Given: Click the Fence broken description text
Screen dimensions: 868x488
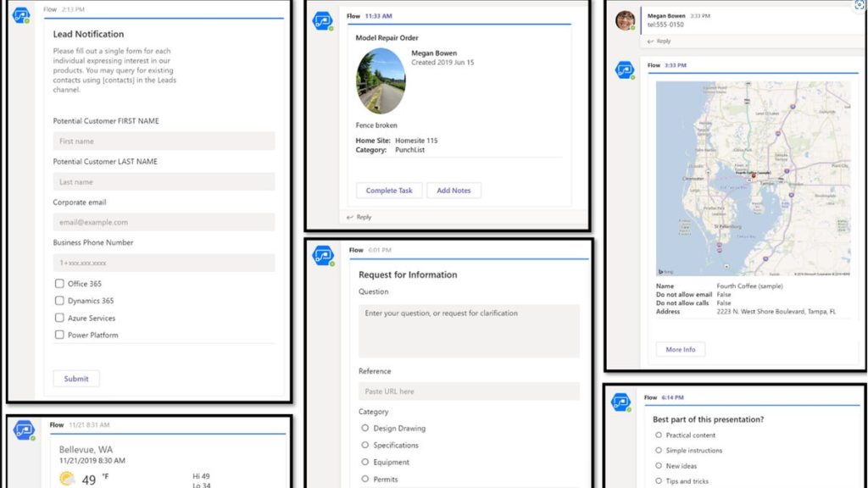Looking at the screenshot, I should 376,125.
